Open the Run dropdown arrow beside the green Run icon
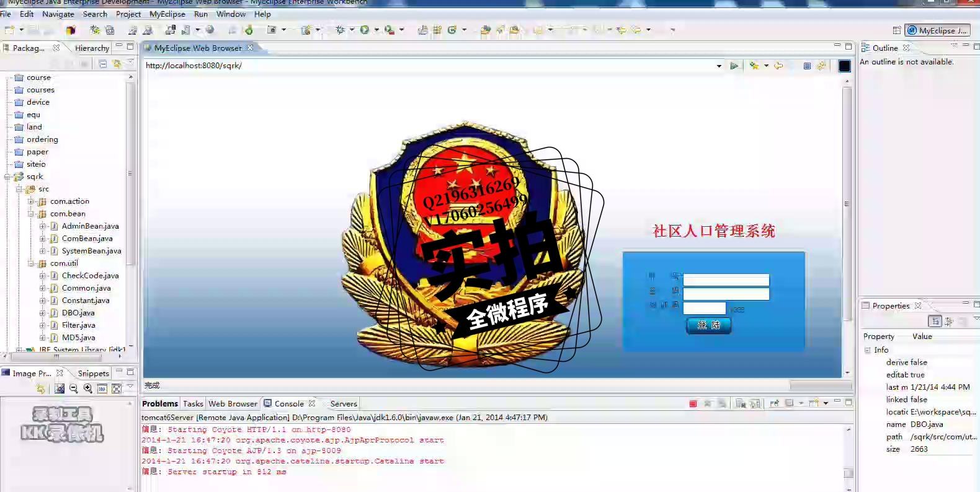The image size is (980, 492). [376, 30]
